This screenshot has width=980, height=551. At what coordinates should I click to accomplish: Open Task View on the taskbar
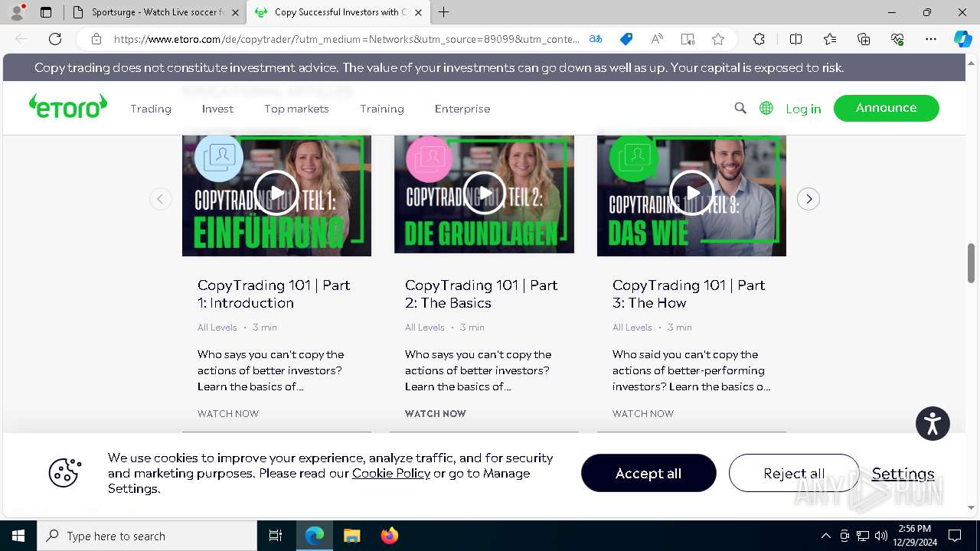coord(276,536)
